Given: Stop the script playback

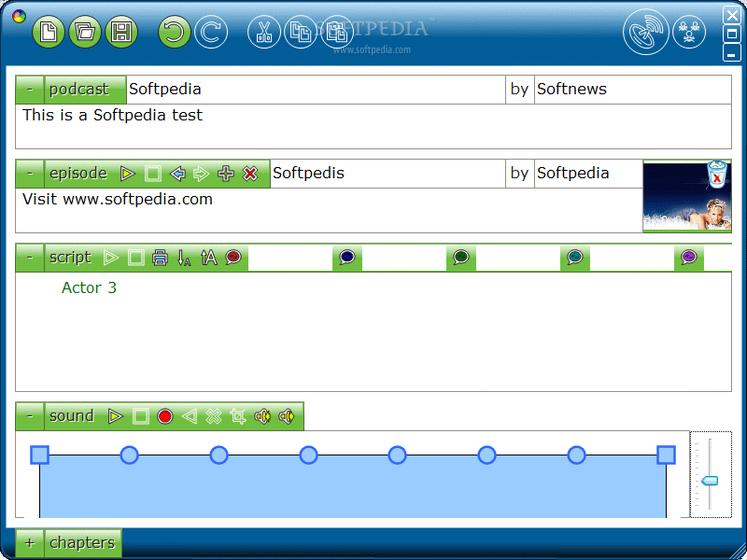Looking at the screenshot, I should click(135, 259).
